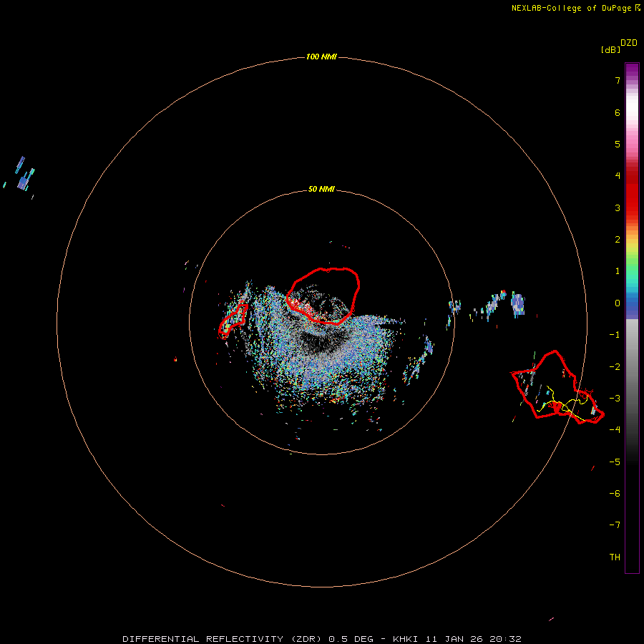Click the NEXLAB-College of DuPage credit text
This screenshot has height=644, width=644.
coord(571,8)
